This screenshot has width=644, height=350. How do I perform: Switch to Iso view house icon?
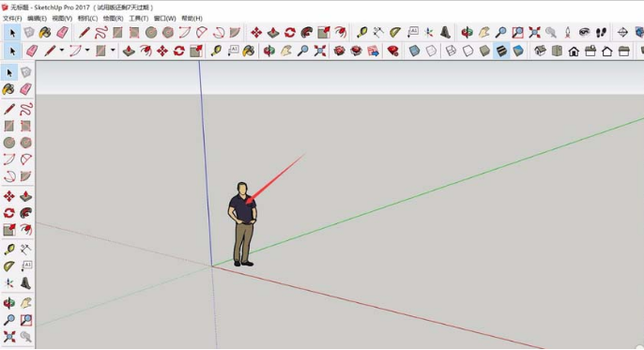[540, 51]
